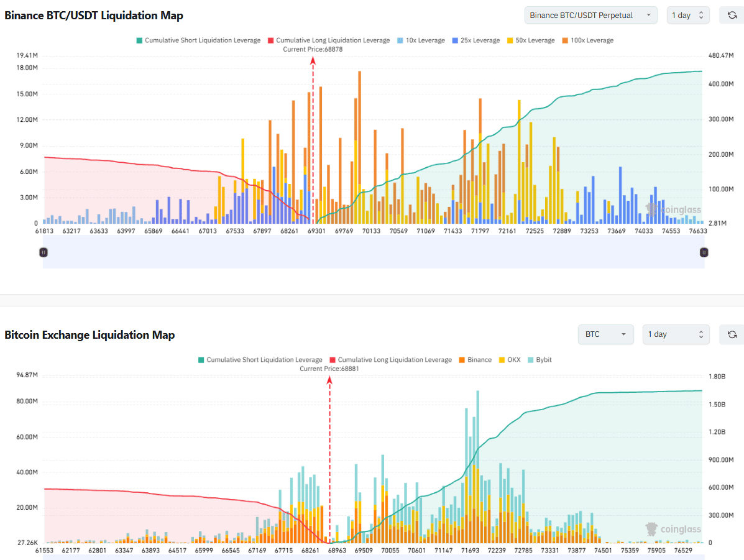Toggle the OKX legend series

point(510,360)
